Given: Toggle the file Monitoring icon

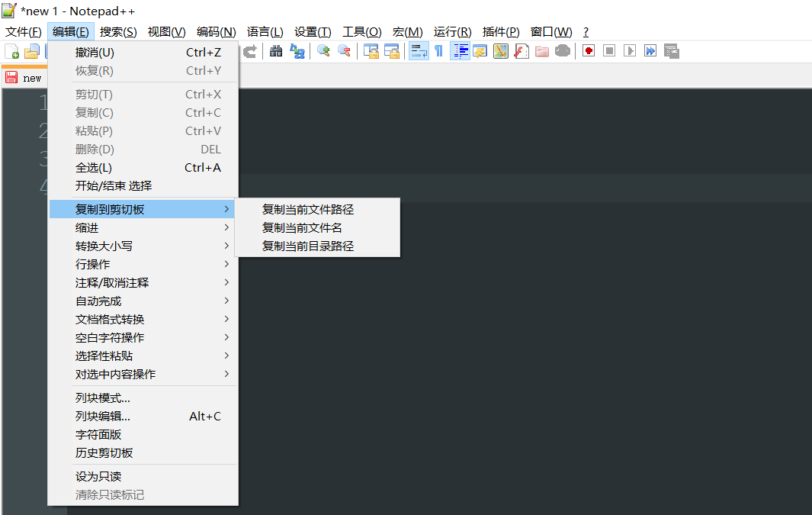Looking at the screenshot, I should coord(563,51).
